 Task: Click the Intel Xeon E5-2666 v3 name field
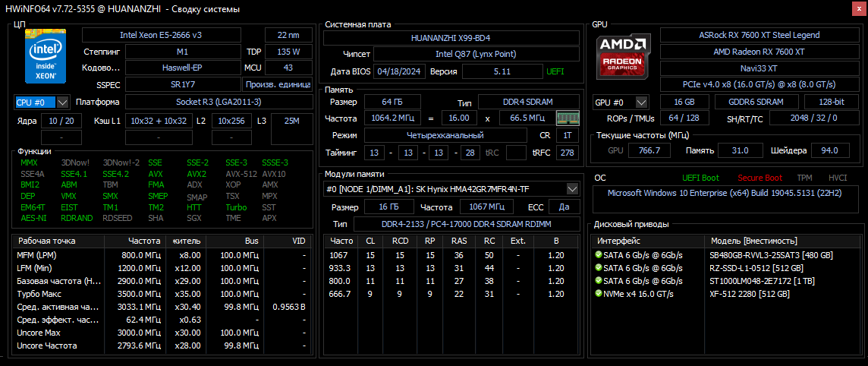(x=161, y=35)
